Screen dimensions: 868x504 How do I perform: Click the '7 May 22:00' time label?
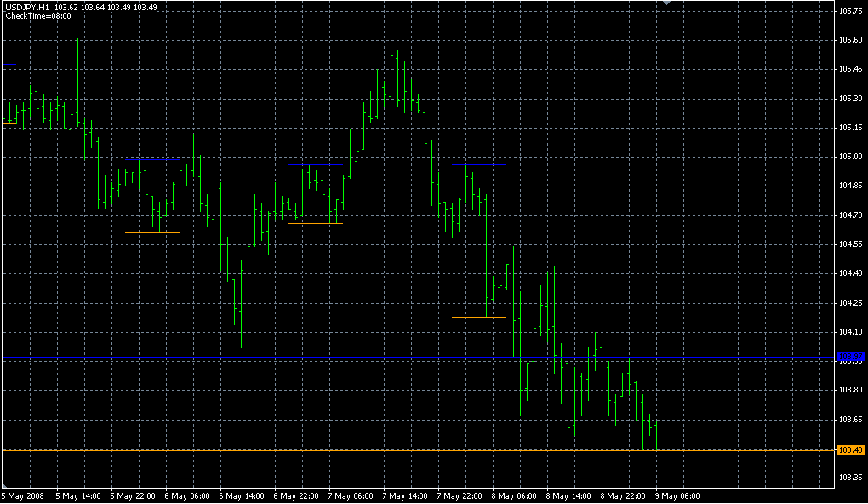coord(460,496)
